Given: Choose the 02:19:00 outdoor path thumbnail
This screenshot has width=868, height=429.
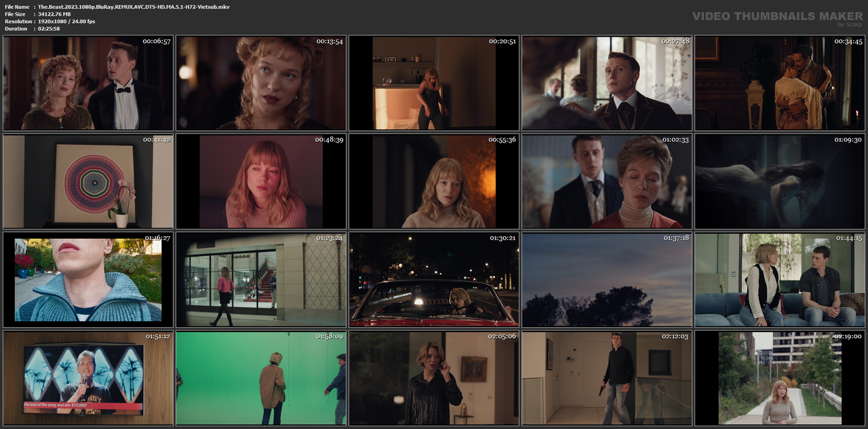Looking at the screenshot, I should click(x=780, y=378).
